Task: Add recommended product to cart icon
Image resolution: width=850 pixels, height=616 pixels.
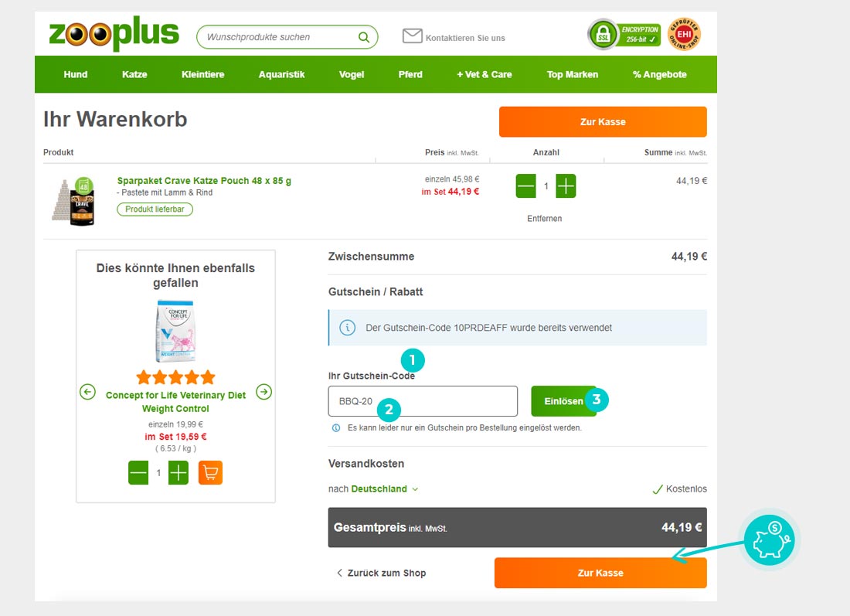Action: pyautogui.click(x=210, y=473)
